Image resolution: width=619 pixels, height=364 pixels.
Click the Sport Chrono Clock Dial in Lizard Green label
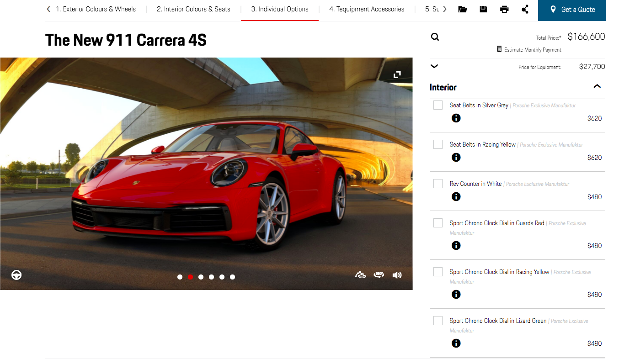click(x=498, y=321)
